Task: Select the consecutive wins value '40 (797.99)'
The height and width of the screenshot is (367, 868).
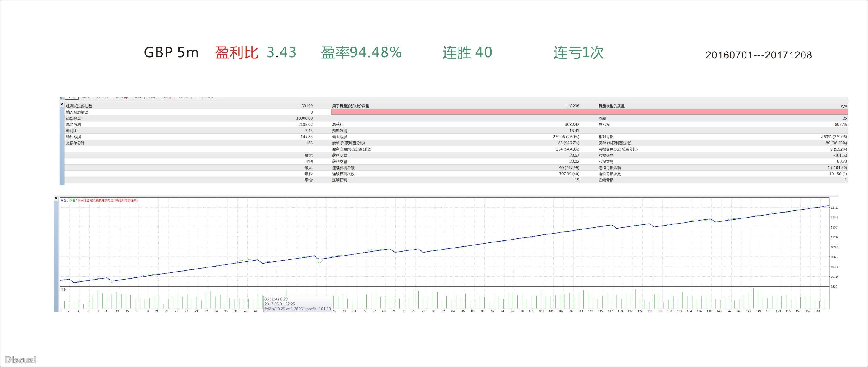Action: (569, 167)
